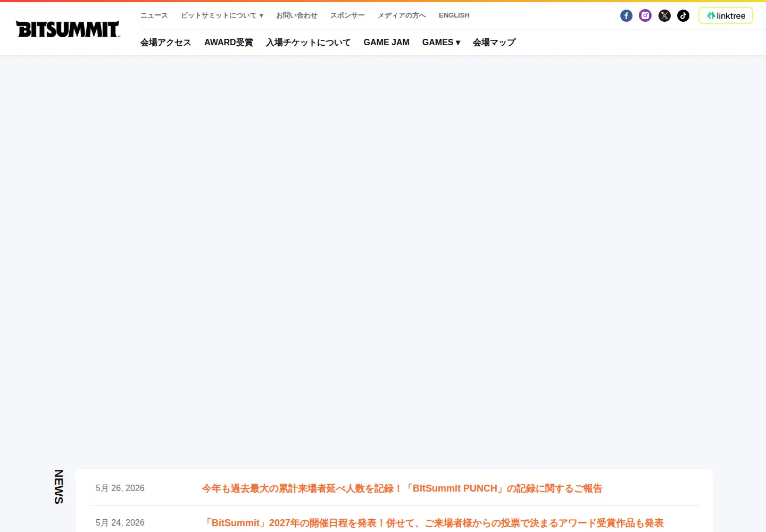Open the GAME JAM page

[x=387, y=43]
